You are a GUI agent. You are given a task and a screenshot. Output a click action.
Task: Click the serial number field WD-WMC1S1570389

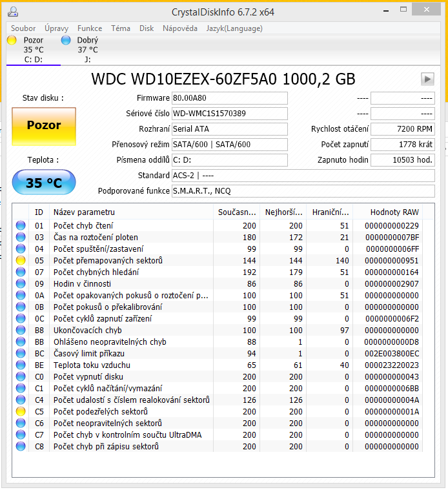230,114
